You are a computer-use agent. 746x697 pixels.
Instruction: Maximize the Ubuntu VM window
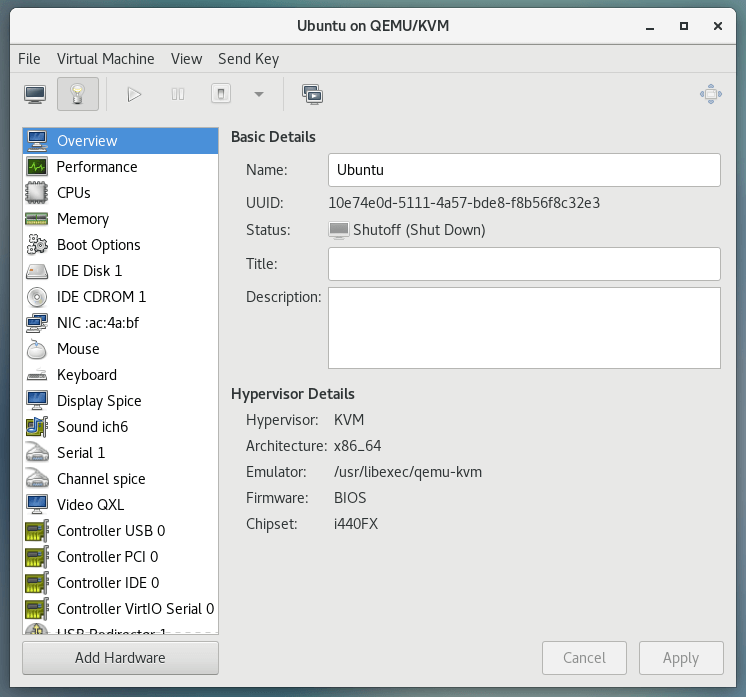coord(684,26)
